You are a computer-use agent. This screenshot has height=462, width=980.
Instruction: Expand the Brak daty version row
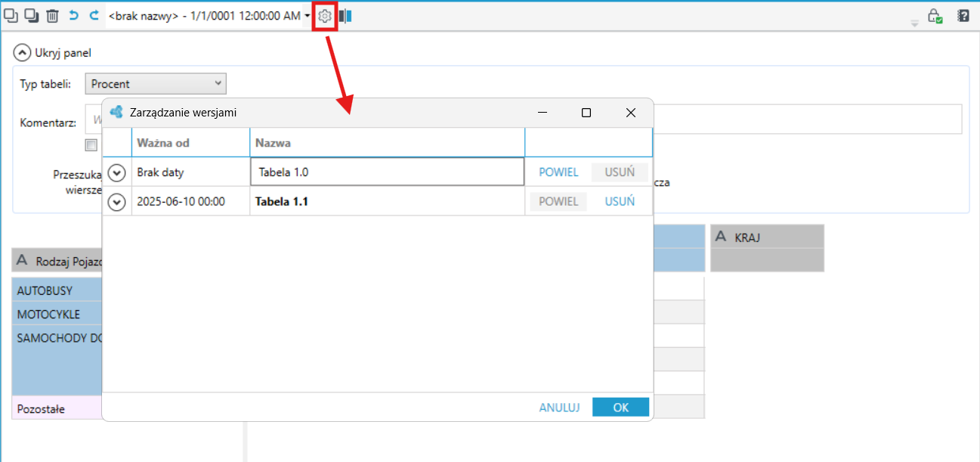pos(116,172)
